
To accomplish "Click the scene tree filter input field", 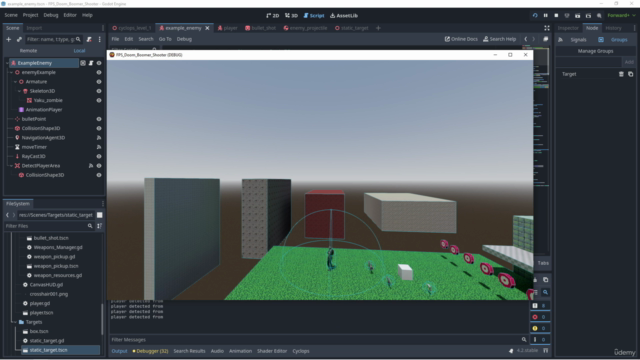I will [x=53, y=40].
